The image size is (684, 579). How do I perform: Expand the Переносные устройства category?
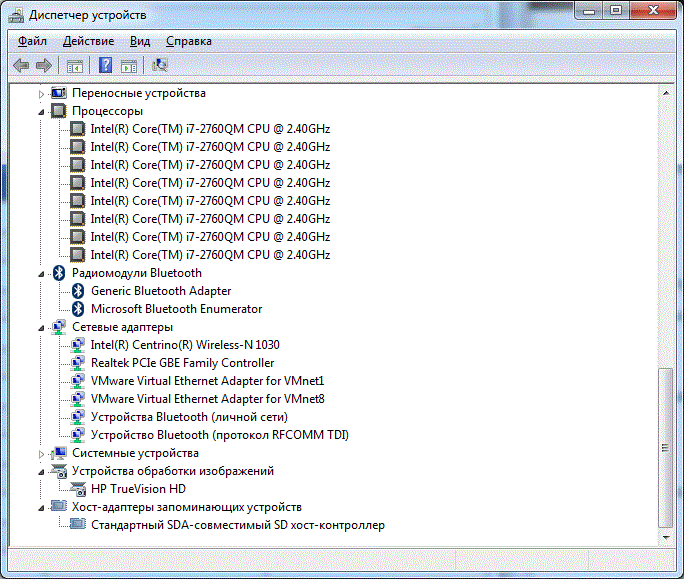tap(42, 93)
